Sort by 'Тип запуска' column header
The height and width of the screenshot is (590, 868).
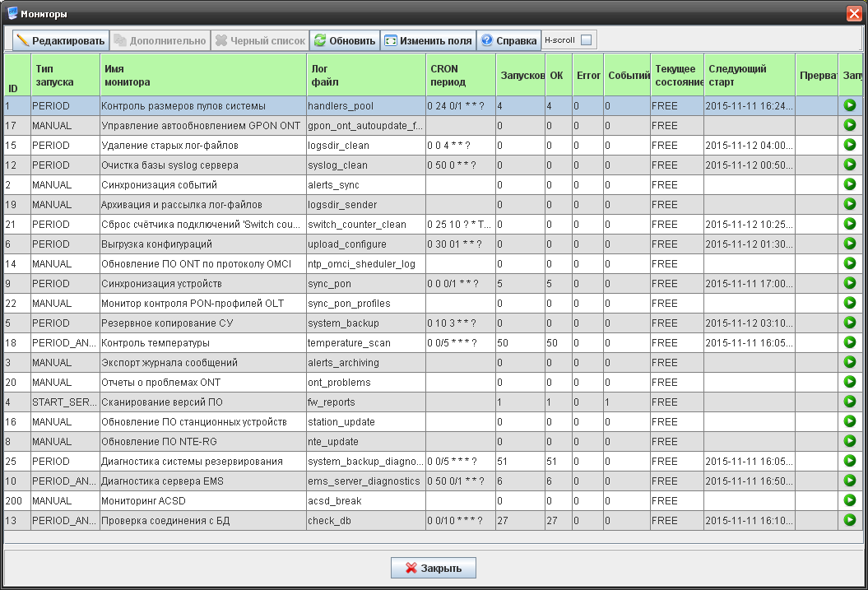pos(66,75)
